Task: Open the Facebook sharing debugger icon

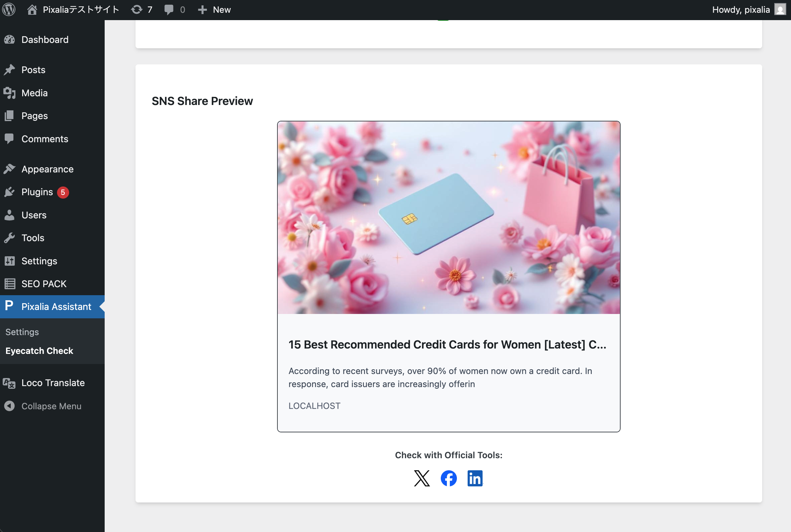Action: pos(449,478)
